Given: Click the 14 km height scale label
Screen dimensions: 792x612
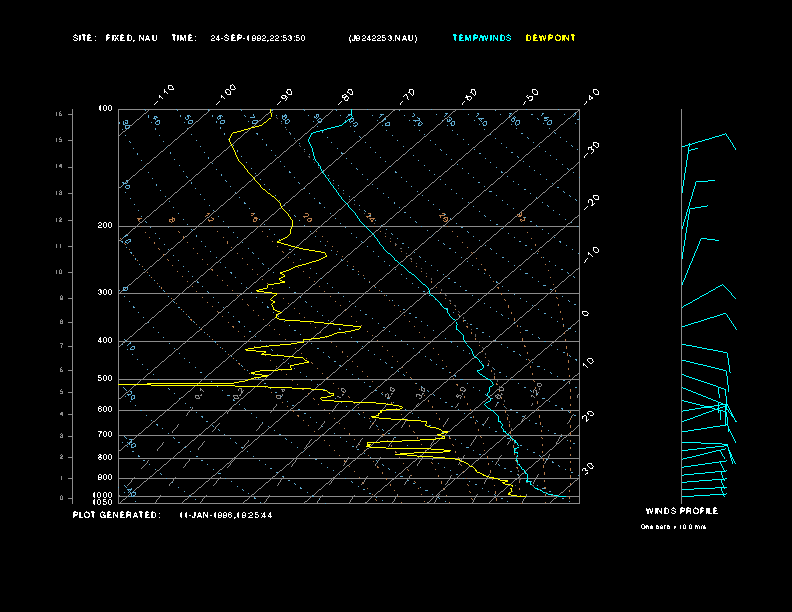Looking at the screenshot, I should click(x=59, y=167).
